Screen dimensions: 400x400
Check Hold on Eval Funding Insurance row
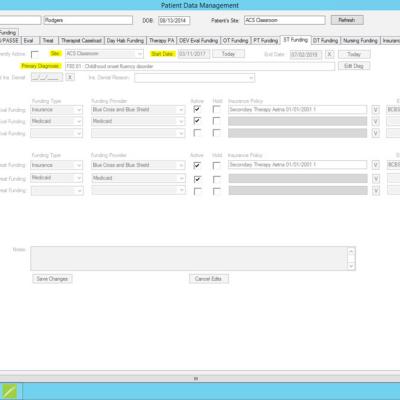point(217,109)
